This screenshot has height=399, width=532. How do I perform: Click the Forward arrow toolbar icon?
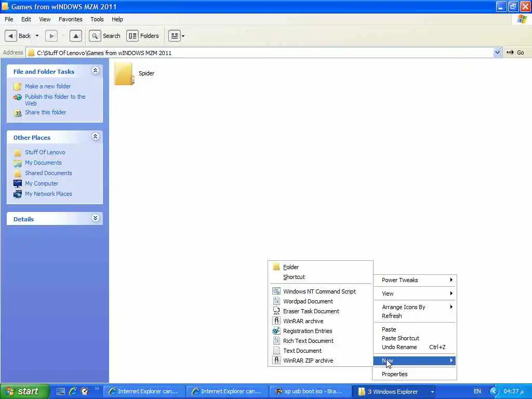click(51, 36)
